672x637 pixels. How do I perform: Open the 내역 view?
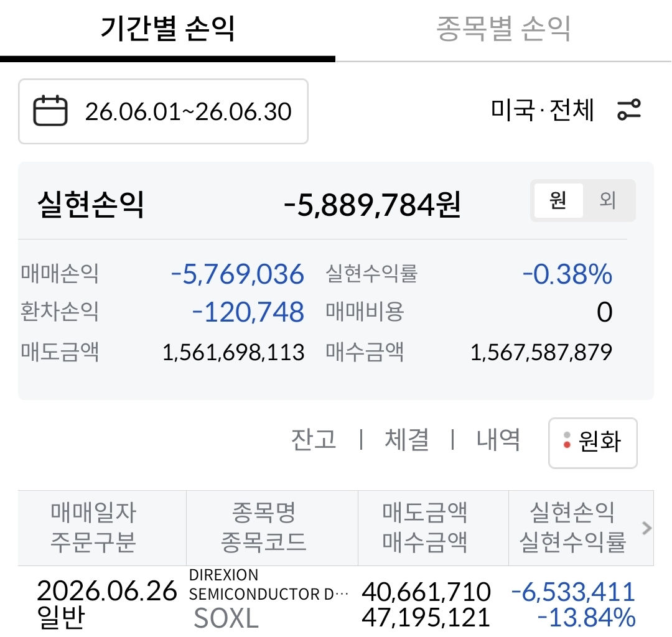(498, 440)
